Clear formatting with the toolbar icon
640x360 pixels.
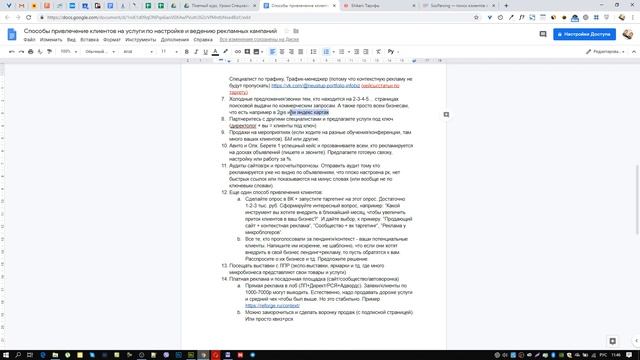(x=378, y=52)
